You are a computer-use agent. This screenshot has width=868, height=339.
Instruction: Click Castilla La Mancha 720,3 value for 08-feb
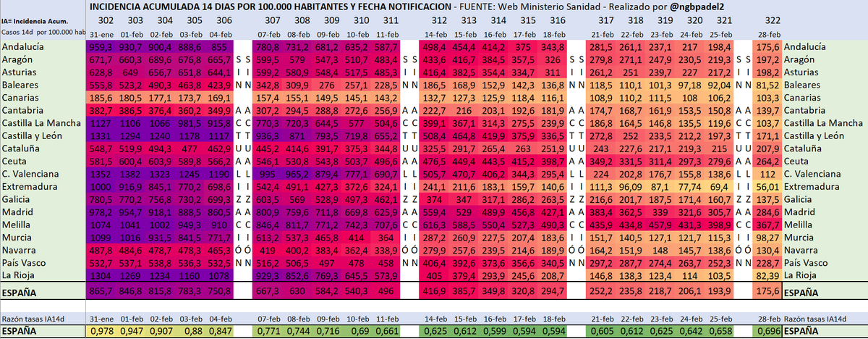tap(297, 122)
